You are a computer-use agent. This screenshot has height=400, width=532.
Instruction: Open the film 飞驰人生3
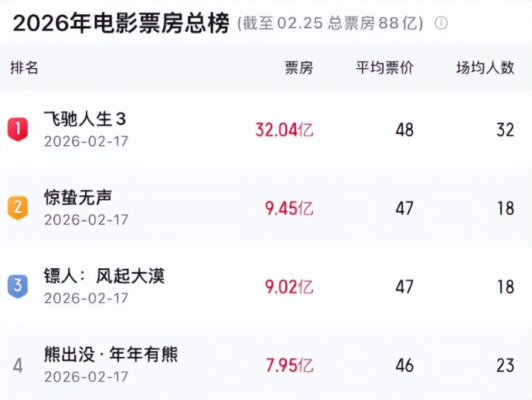(x=85, y=119)
